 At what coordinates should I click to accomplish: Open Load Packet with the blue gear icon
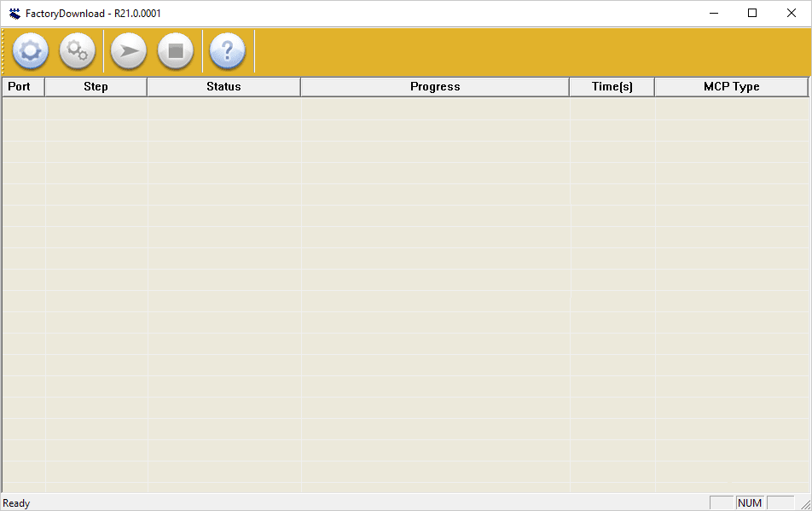(30, 50)
